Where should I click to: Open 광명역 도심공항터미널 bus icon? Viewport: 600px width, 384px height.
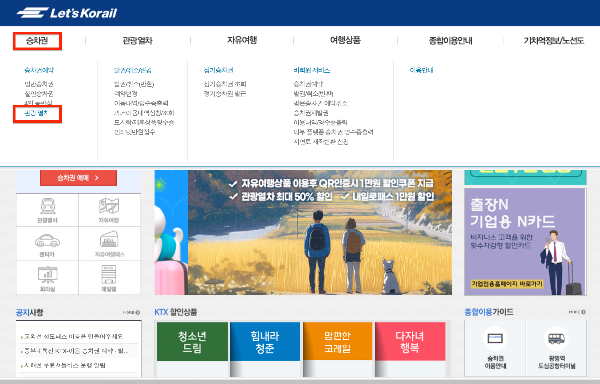pos(556,348)
